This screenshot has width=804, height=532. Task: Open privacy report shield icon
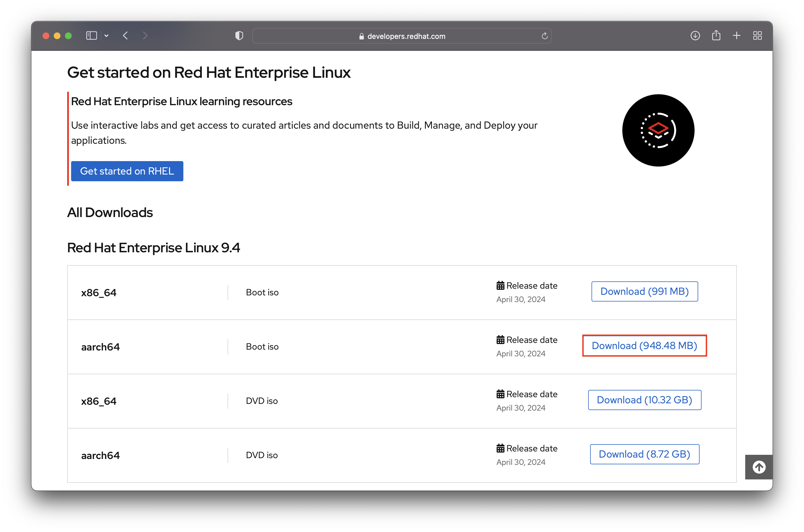tap(239, 36)
